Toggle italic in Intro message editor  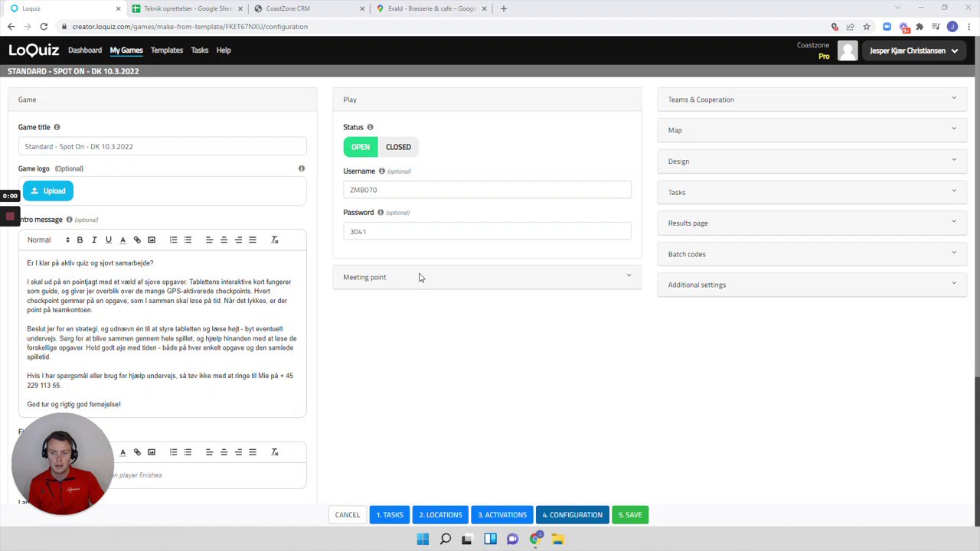coord(94,240)
